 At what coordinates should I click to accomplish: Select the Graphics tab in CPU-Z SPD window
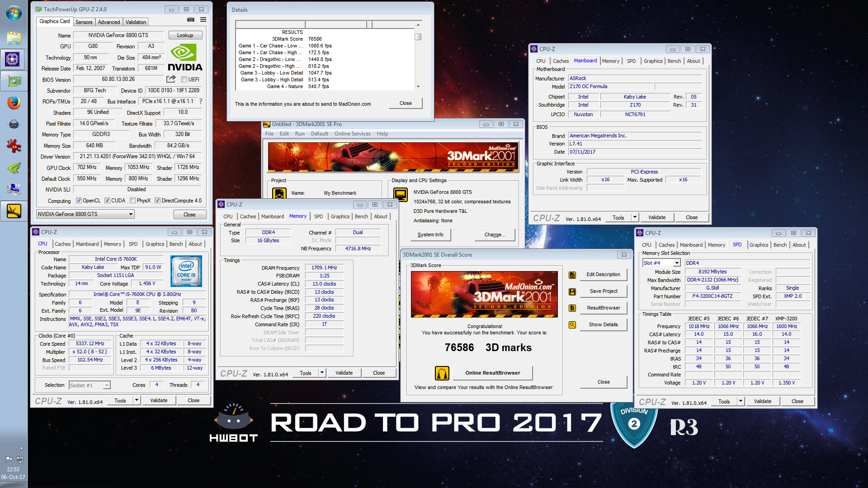coord(759,245)
